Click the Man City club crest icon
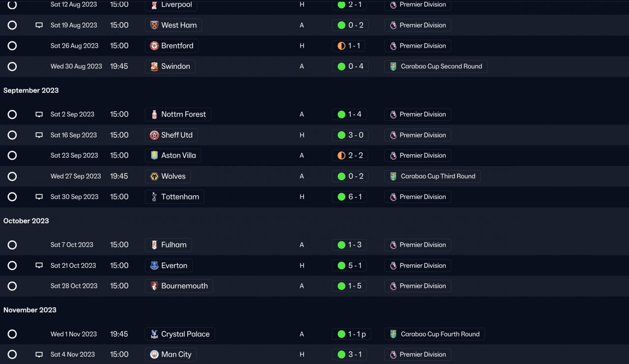 (154, 354)
